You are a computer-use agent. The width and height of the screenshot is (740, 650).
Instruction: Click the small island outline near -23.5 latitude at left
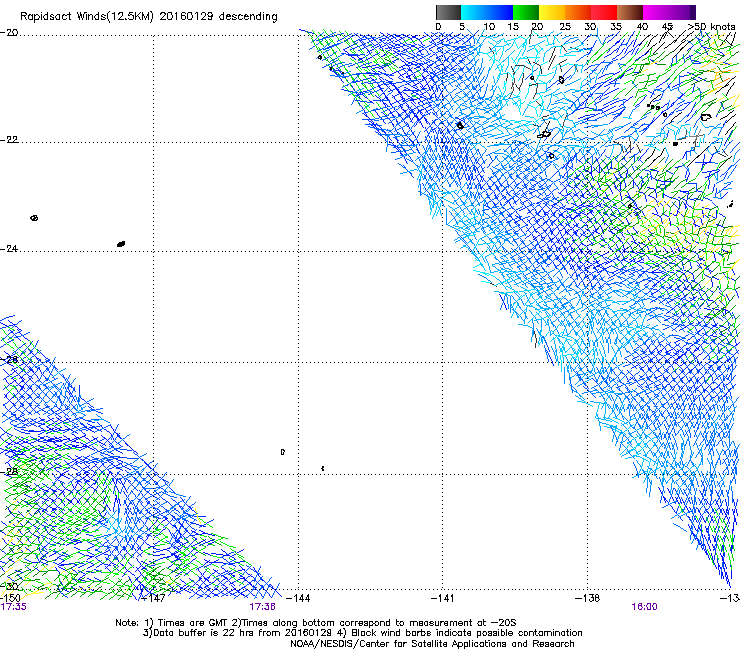tap(34, 218)
